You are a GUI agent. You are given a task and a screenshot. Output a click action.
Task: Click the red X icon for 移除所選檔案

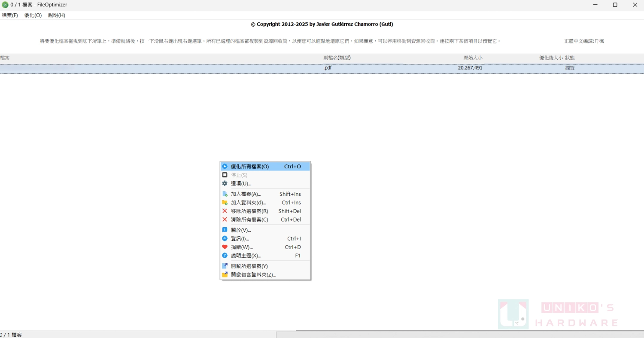click(225, 211)
